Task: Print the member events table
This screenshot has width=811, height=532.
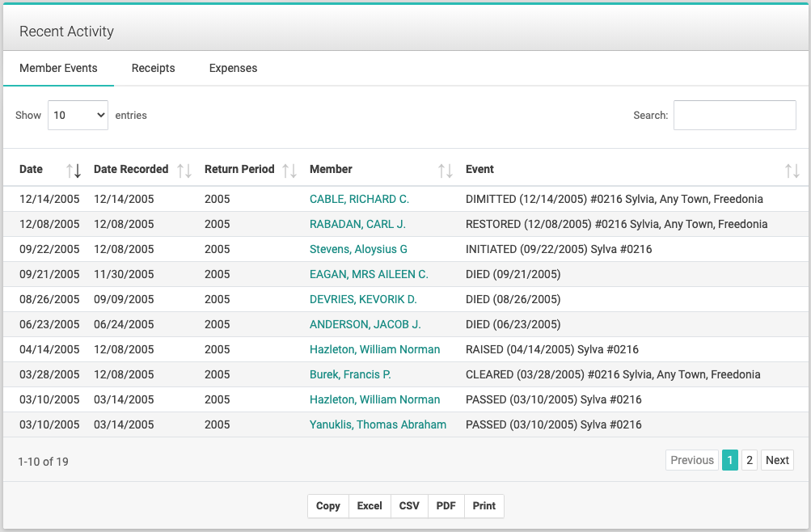Action: click(484, 506)
